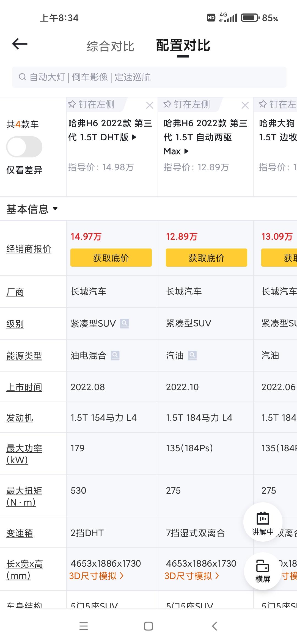Image resolution: width=297 pixels, height=644 pixels.
Task: Open the 厂商 term link
Action: click(15, 292)
